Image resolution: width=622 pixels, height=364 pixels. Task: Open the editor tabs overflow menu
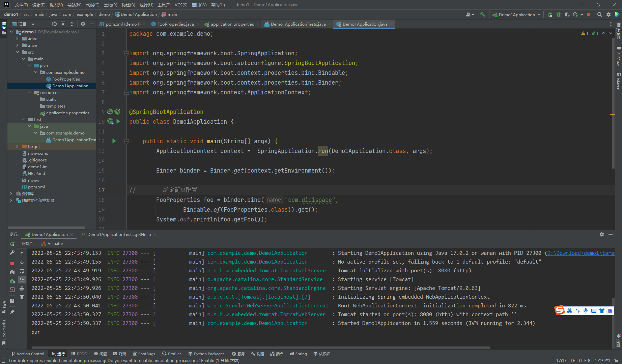611,24
